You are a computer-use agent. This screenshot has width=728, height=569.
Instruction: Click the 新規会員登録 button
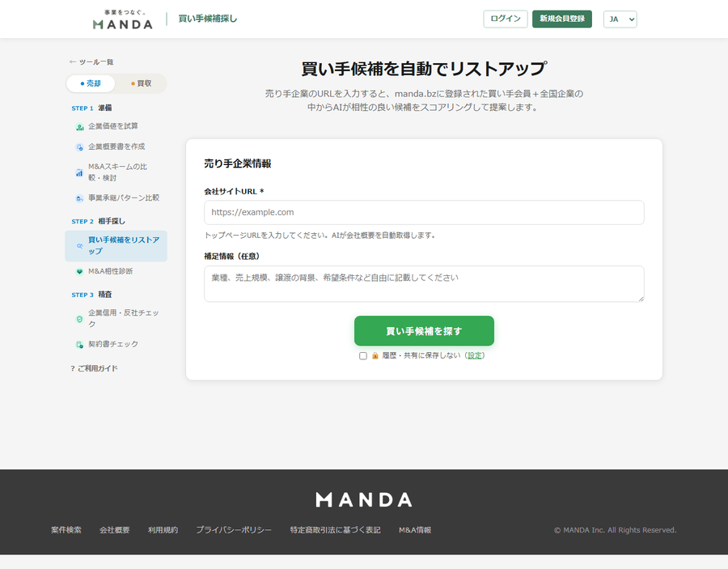tap(562, 19)
